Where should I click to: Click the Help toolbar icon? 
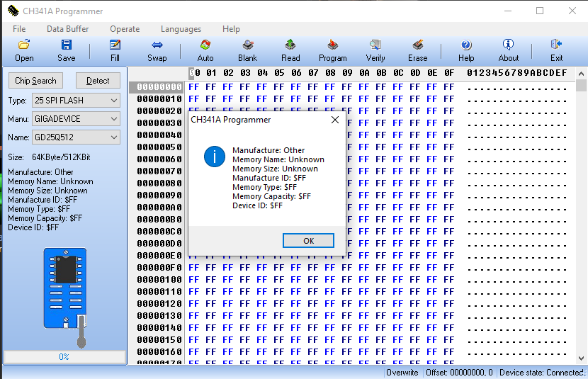point(466,45)
